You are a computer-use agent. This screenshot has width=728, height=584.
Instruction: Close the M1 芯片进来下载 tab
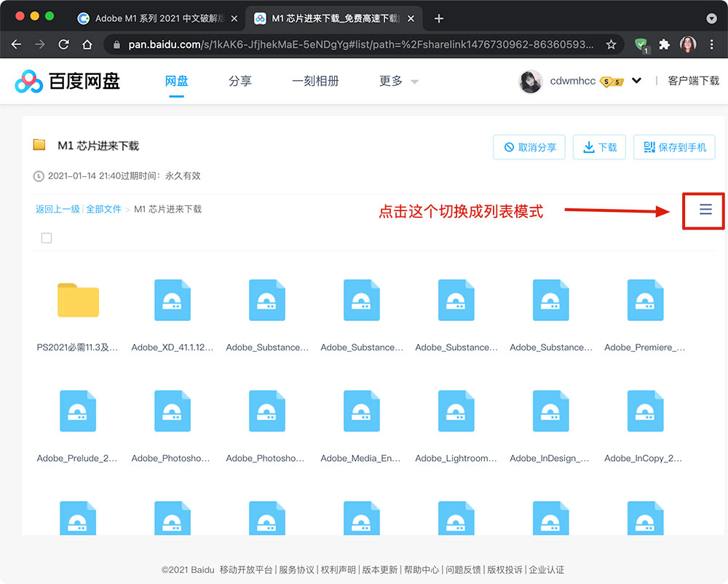[x=411, y=19]
